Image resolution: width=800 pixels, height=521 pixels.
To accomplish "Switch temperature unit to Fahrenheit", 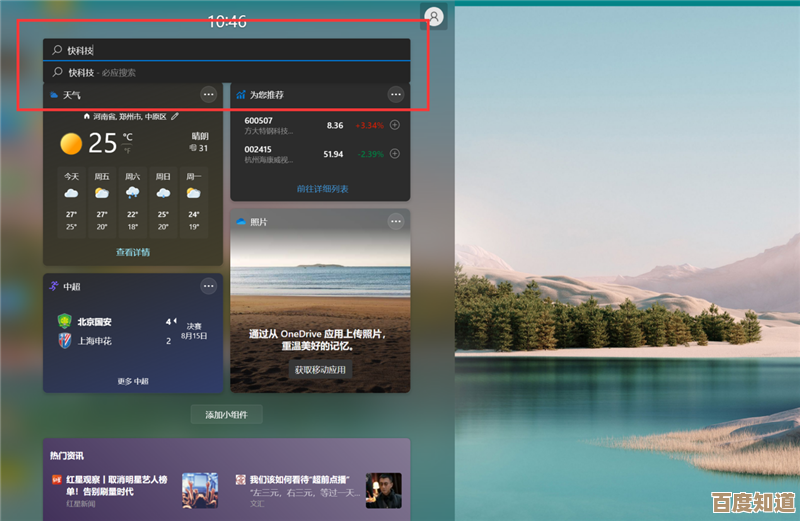I will coord(127,150).
